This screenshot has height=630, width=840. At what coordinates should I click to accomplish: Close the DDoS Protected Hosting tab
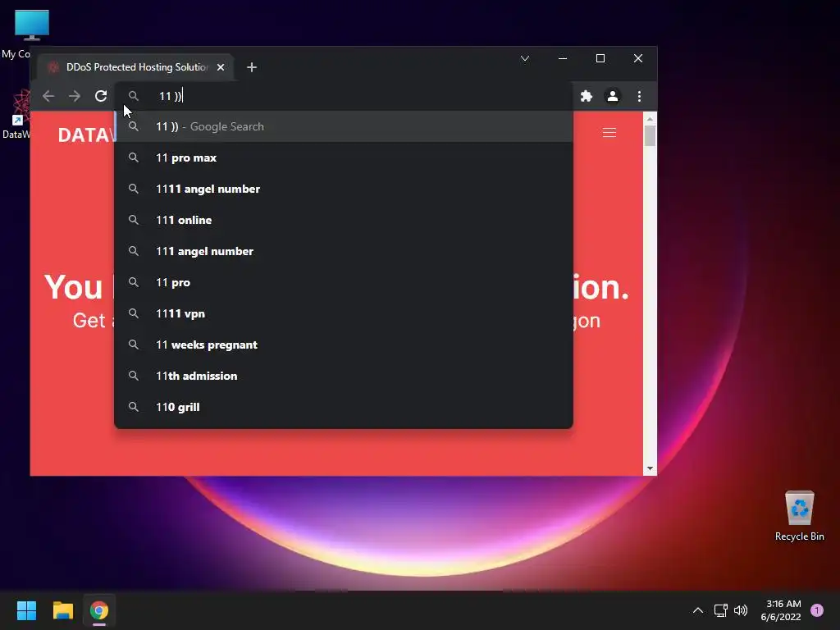tap(221, 67)
